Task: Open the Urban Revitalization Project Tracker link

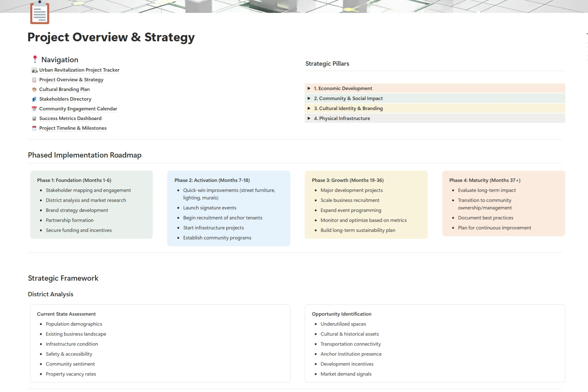Action: click(79, 70)
